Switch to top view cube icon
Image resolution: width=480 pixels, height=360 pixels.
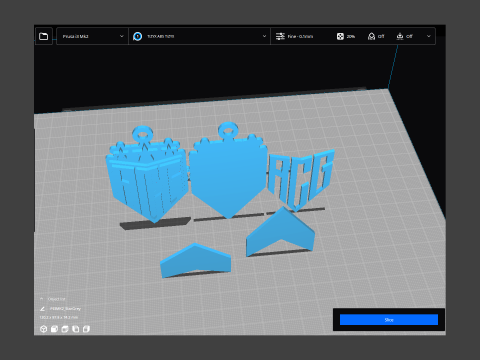65,329
